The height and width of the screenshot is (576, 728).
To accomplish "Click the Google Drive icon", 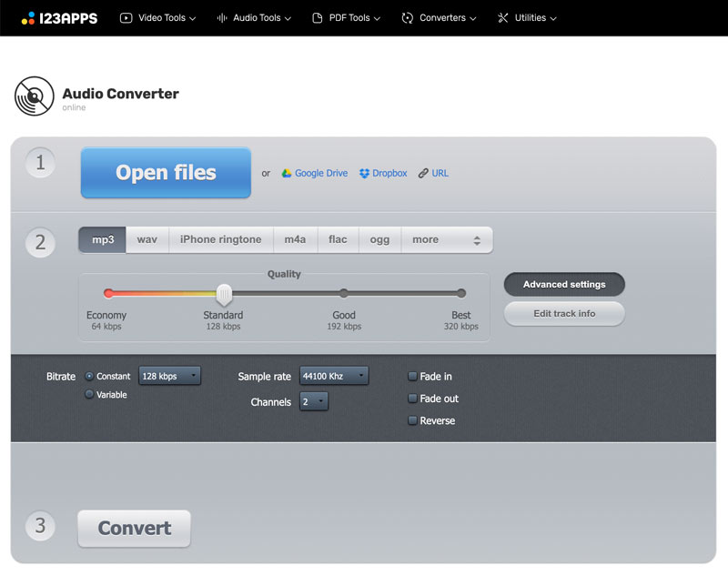I will [x=287, y=173].
